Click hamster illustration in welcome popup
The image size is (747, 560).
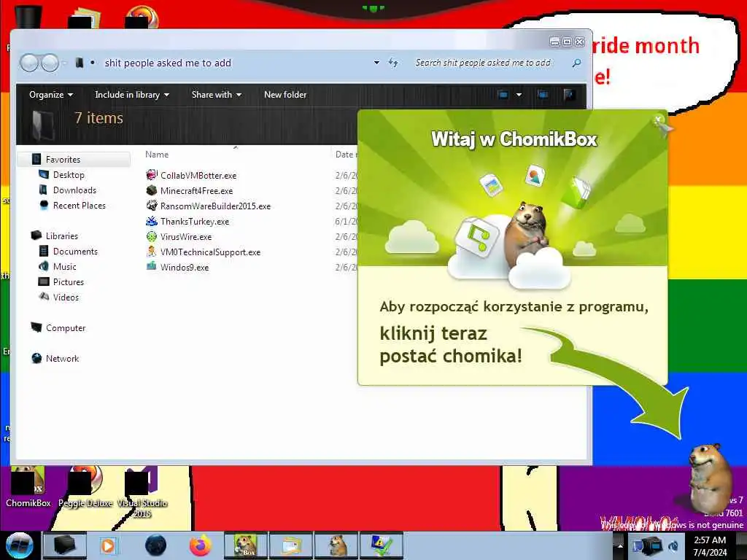click(528, 233)
